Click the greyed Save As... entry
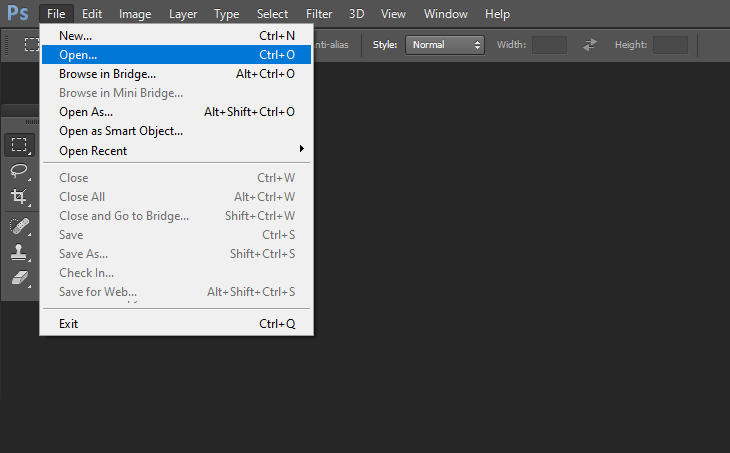 (176, 254)
